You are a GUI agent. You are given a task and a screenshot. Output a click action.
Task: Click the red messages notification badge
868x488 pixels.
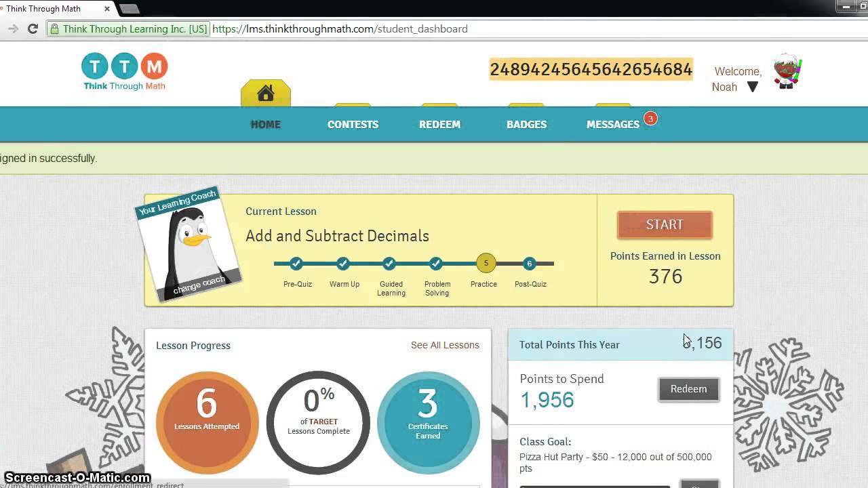pyautogui.click(x=650, y=119)
